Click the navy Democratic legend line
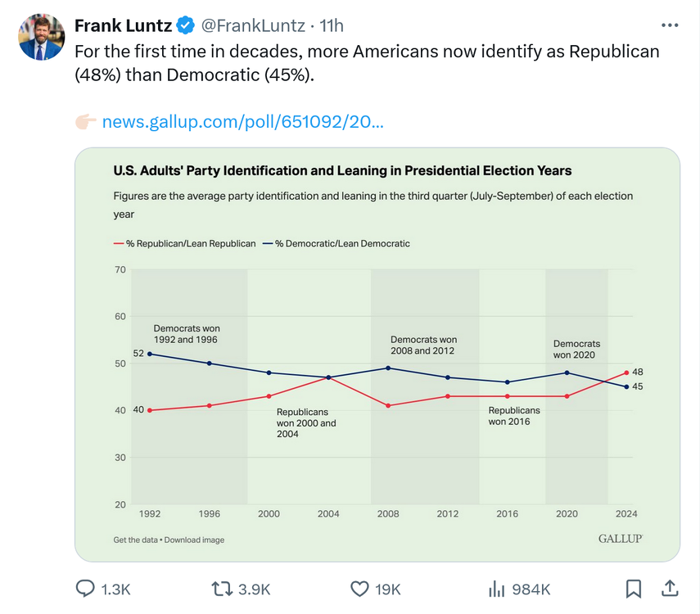700x614 pixels. [x=268, y=244]
